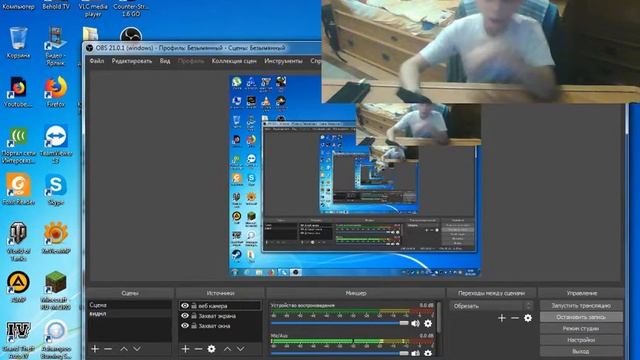Open settings gear for Mic/Aux

[x=428, y=353]
